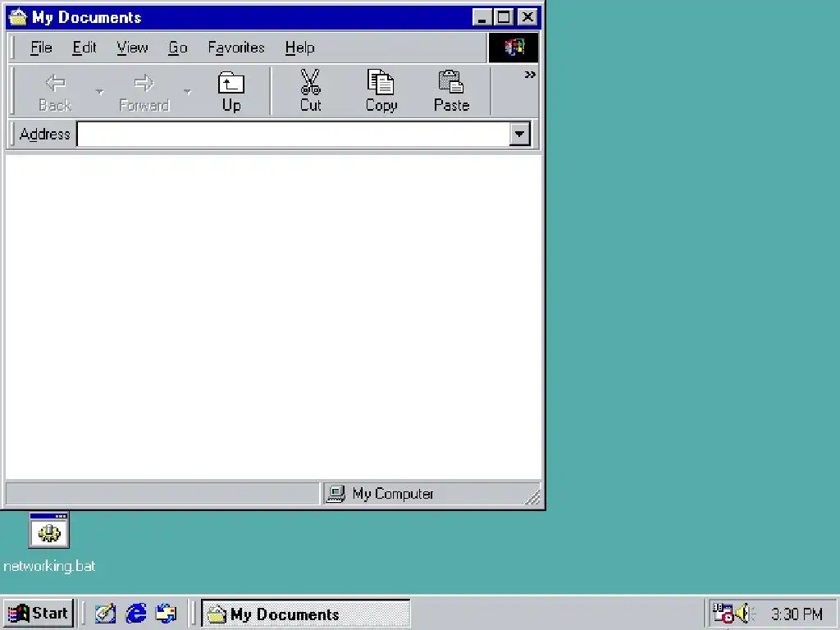Minimize the My Documents window
The height and width of the screenshot is (630, 840).
482,17
